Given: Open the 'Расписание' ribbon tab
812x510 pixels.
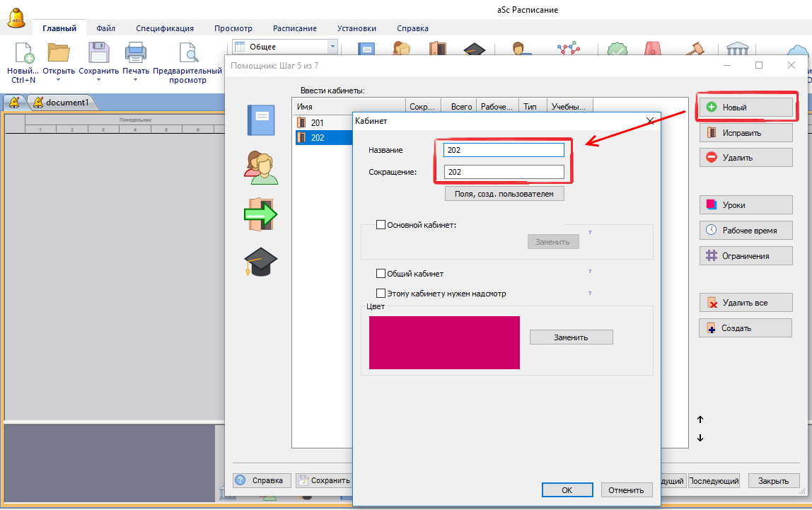Looking at the screenshot, I should (295, 28).
